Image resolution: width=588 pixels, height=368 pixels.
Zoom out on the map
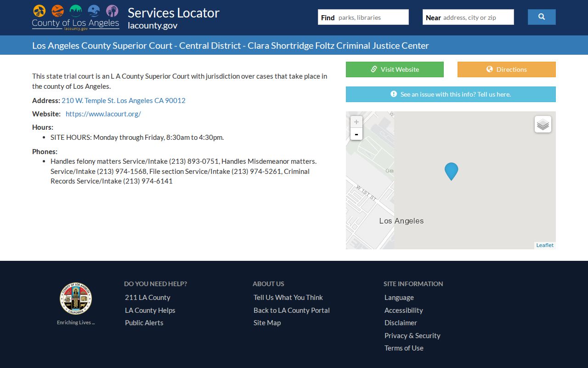pos(356,134)
